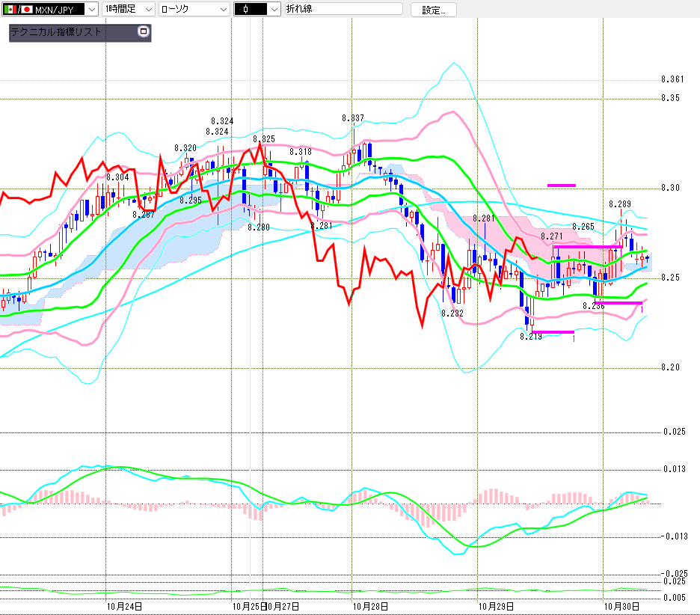Click the Japan flag icon in pair selector

tap(27, 9)
